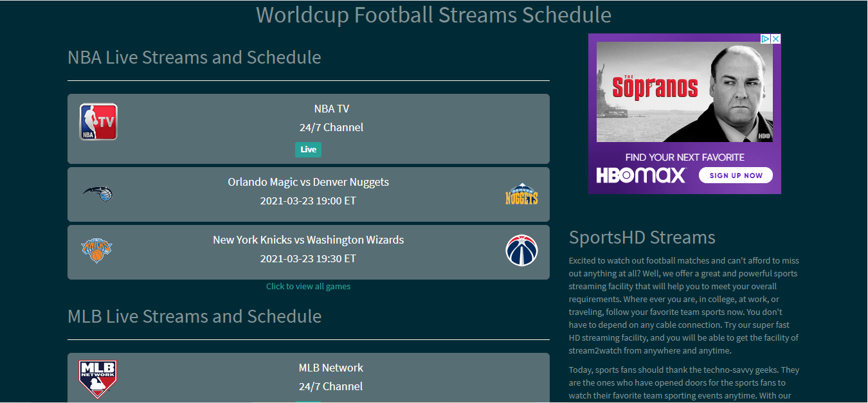Click the 2021-03-23 19:30 ET game time
Viewport: 868px width, 403px height.
(x=308, y=258)
